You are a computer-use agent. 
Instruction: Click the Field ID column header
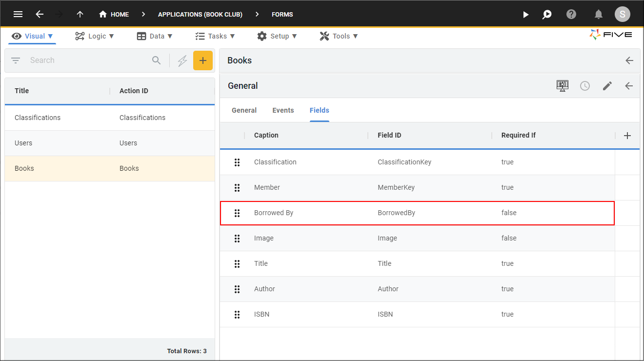tap(389, 135)
